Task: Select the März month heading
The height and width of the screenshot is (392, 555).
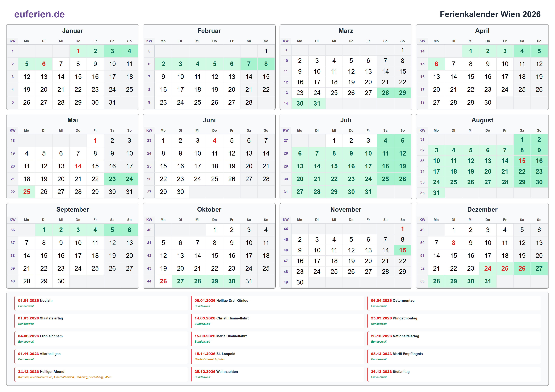Action: [x=346, y=31]
